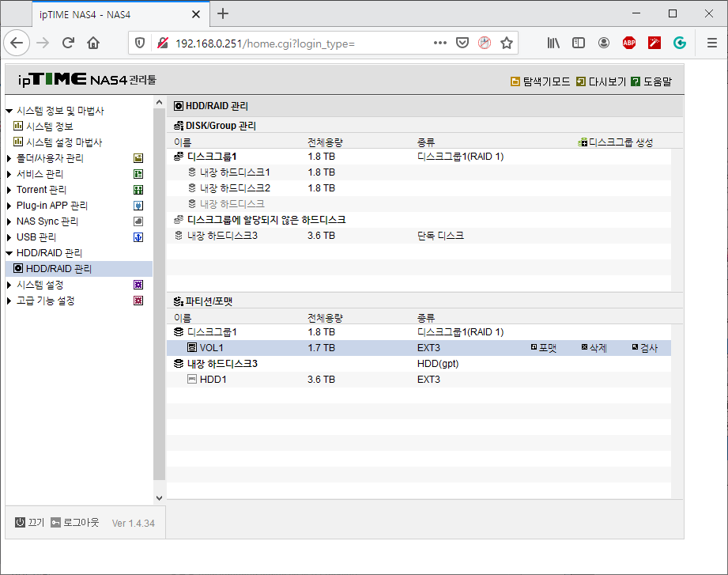Click the 삭제 icon on VOL1 row
Screen dimensions: 728x575
[585, 347]
